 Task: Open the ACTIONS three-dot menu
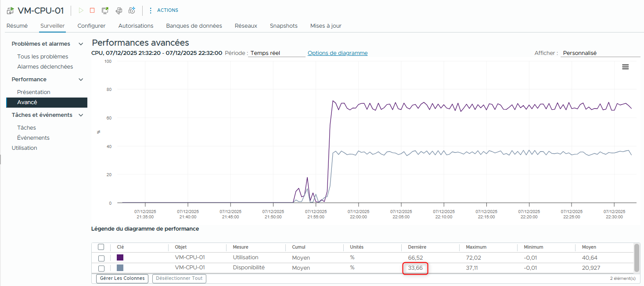(151, 11)
